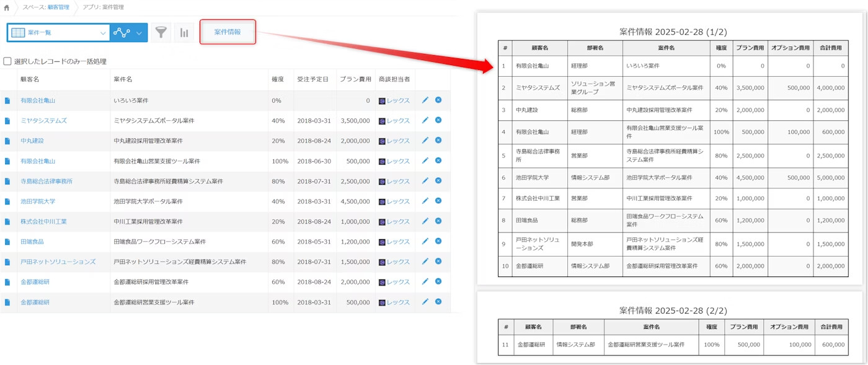Edit the 中丸建設 record with pencil icon

tap(425, 141)
